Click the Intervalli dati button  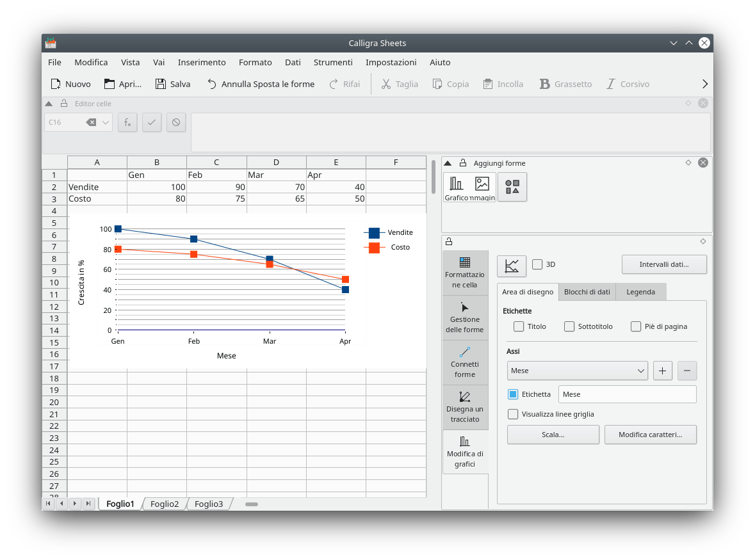click(x=664, y=264)
